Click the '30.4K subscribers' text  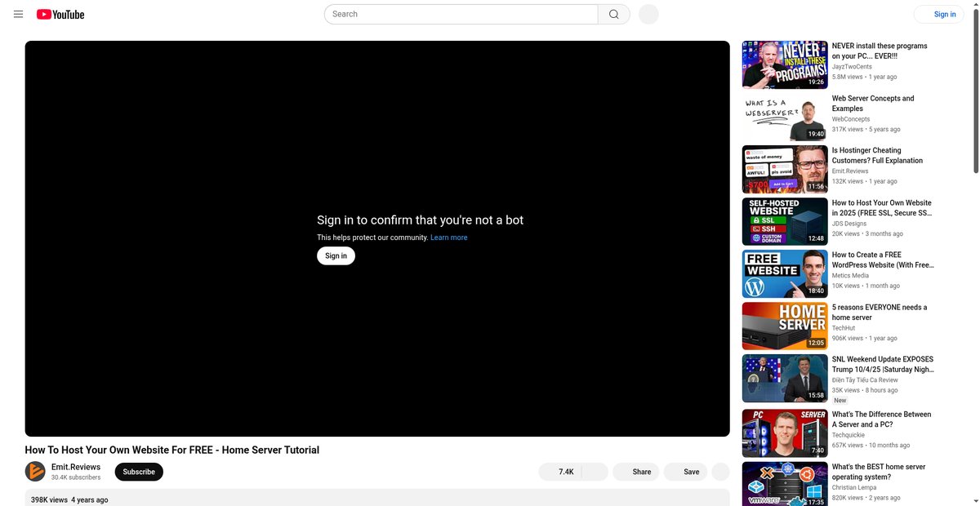[76, 477]
